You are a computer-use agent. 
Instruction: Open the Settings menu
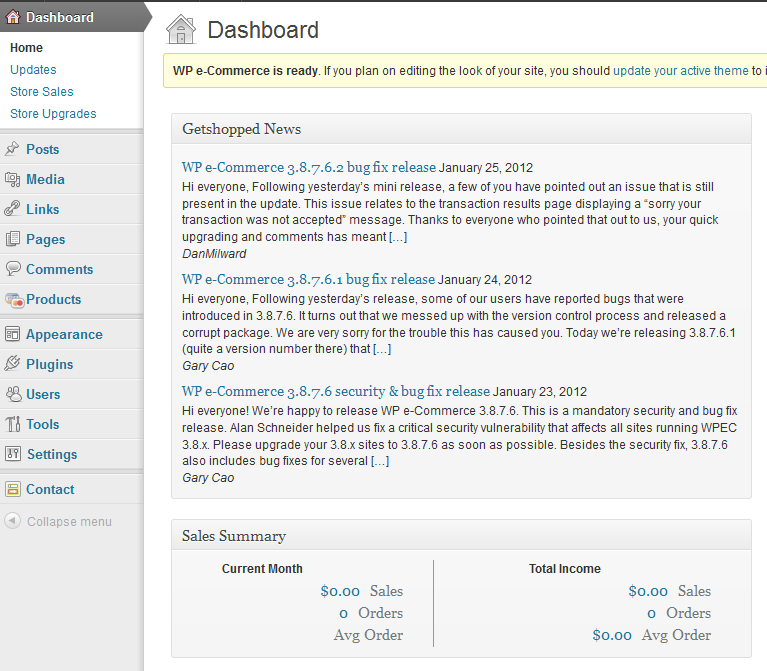click(52, 454)
